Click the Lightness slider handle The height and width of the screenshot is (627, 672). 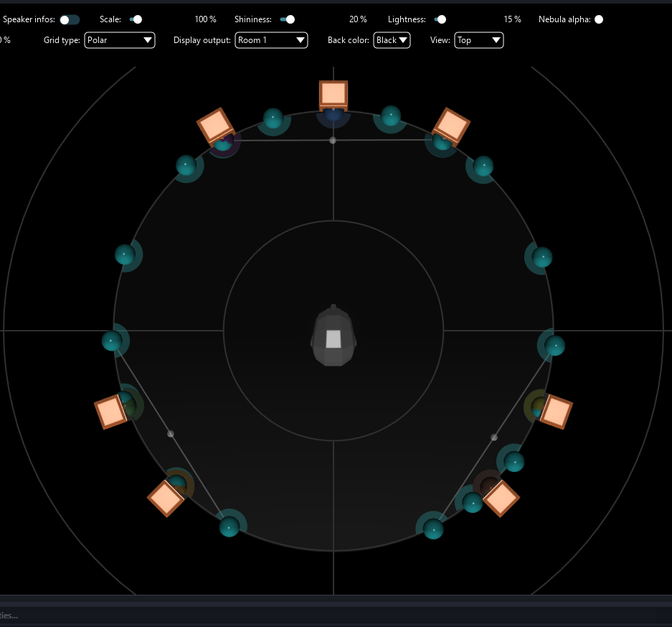click(441, 19)
